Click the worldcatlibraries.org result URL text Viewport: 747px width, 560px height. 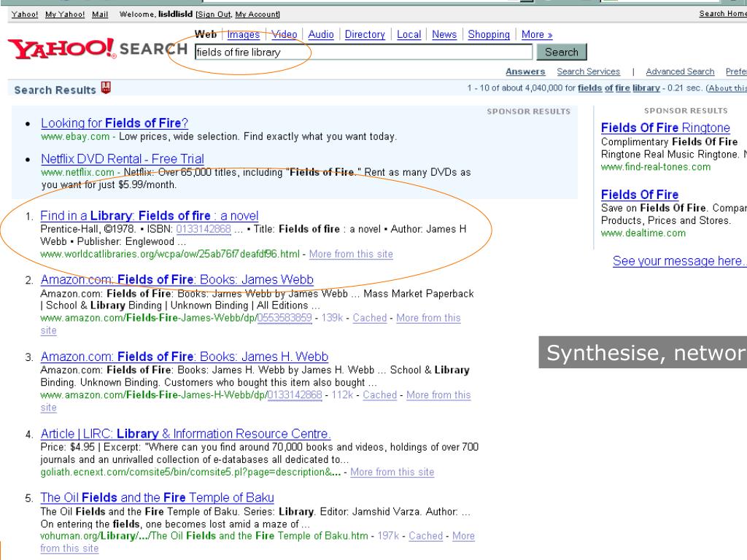coord(170,254)
